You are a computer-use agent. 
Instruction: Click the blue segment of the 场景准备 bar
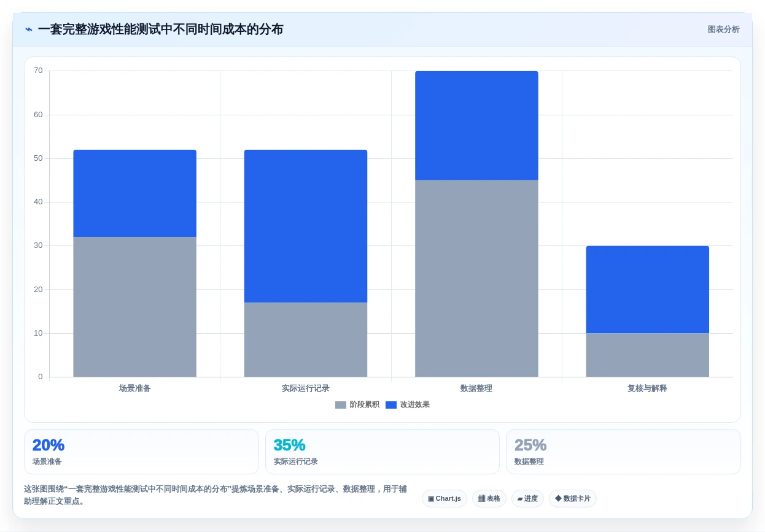(x=135, y=193)
